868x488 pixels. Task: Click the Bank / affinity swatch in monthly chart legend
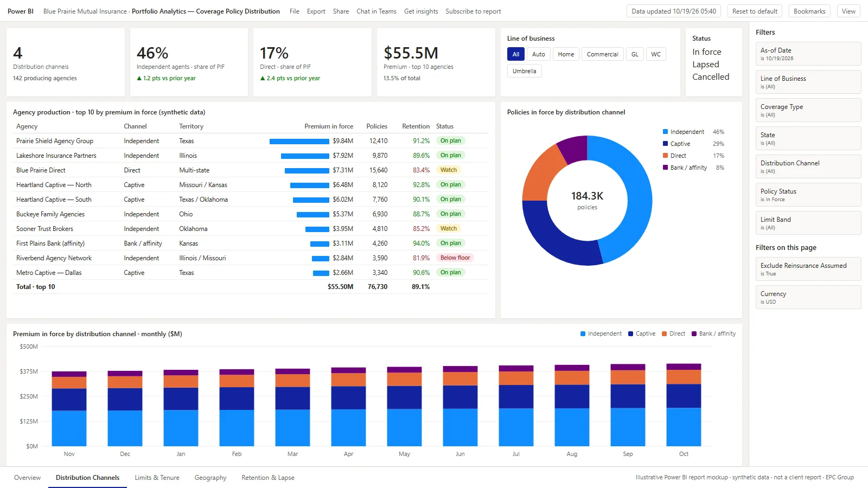(694, 334)
